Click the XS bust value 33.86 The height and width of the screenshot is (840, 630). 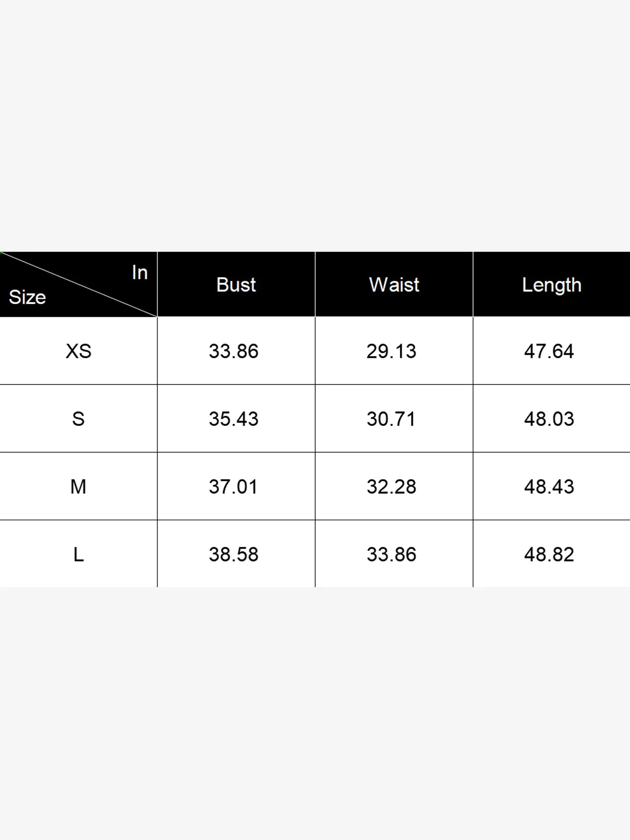234,351
